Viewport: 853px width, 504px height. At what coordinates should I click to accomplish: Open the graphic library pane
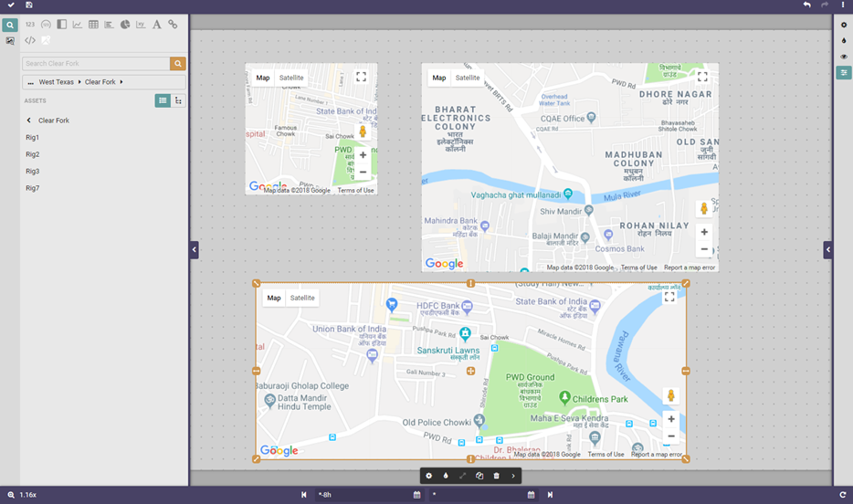10,41
